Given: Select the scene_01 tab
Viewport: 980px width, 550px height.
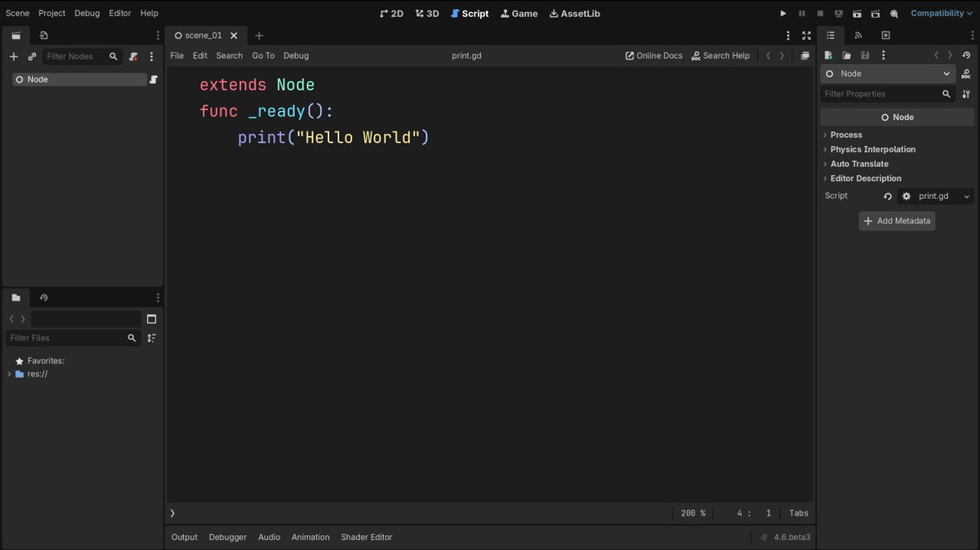Looking at the screenshot, I should pos(205,35).
